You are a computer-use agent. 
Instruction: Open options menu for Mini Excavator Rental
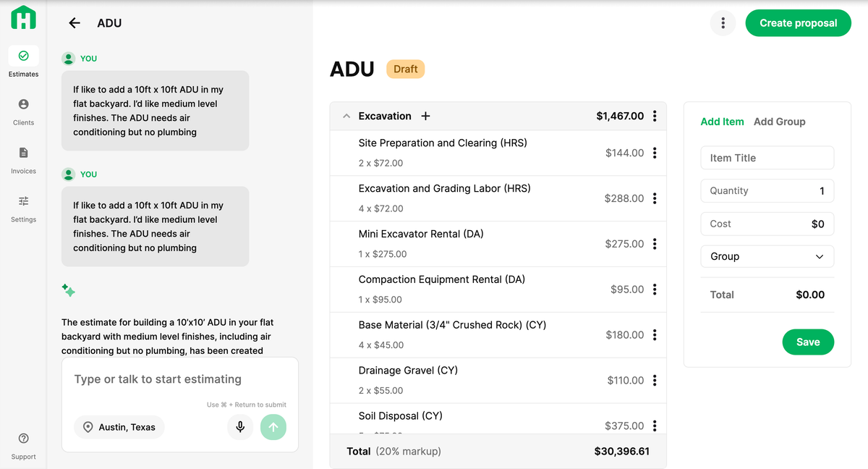point(655,244)
